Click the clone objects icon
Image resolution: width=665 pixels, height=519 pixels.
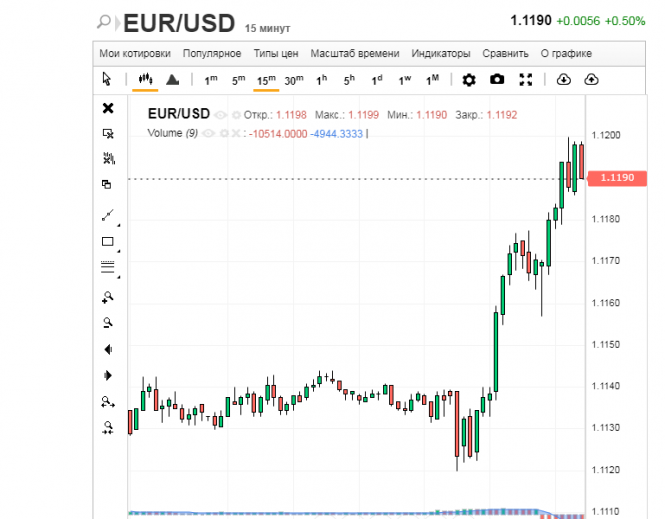107,184
